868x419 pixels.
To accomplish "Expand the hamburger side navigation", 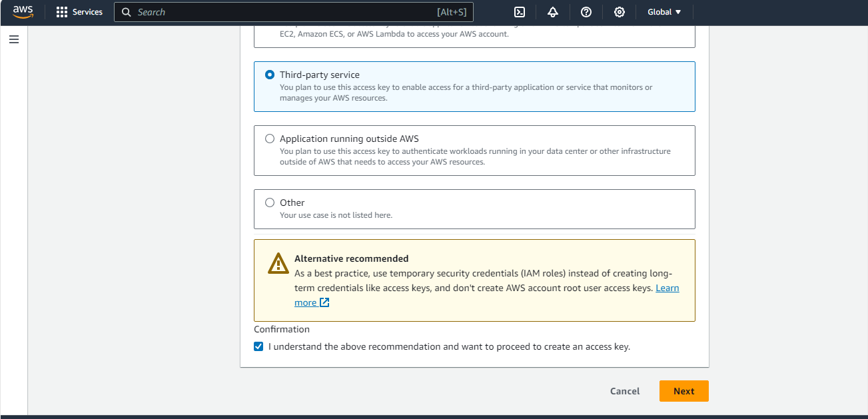I will (14, 39).
